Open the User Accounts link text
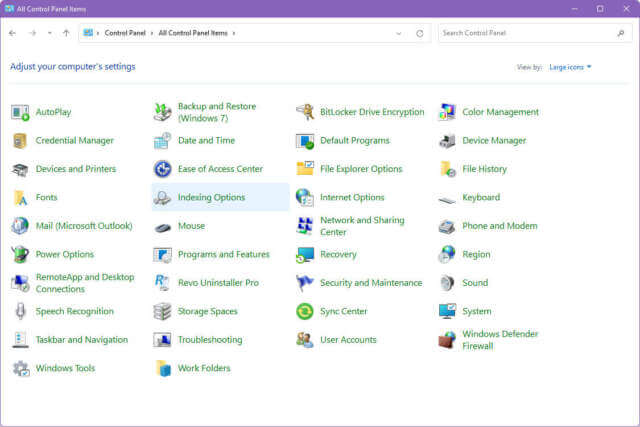 [x=348, y=340]
